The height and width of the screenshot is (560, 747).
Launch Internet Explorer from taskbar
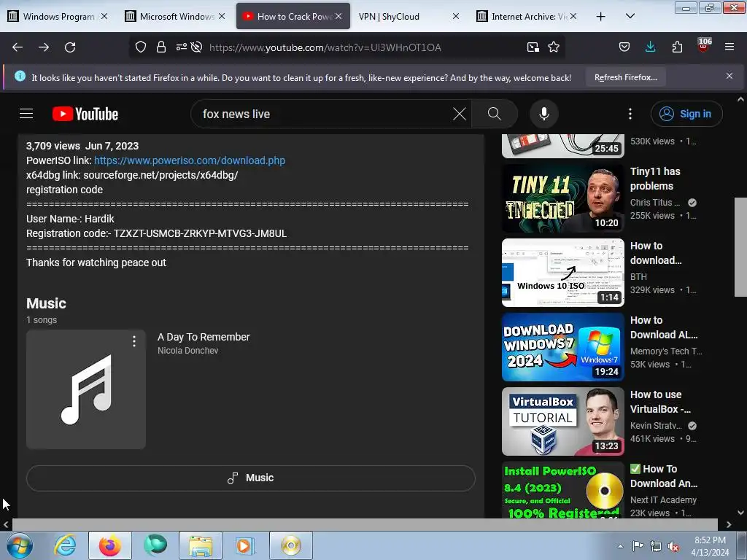click(65, 545)
